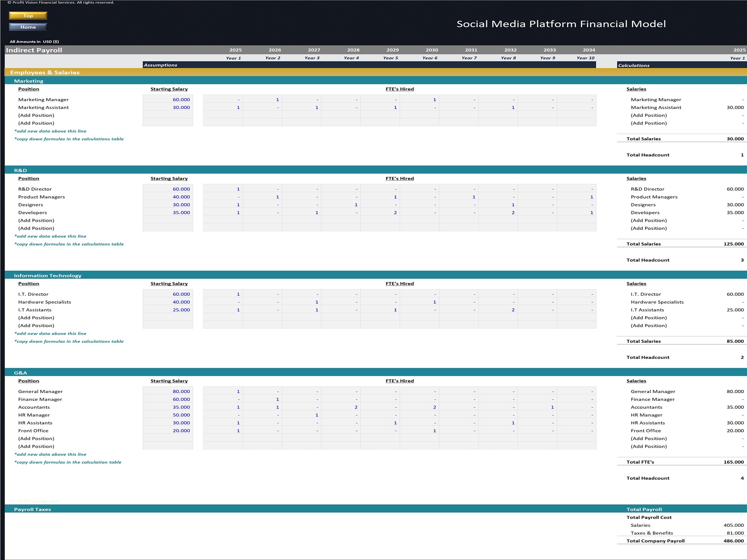Select Marketing Assistant starting salary cell 30.000
This screenshot has width=747, height=560.
[x=168, y=108]
